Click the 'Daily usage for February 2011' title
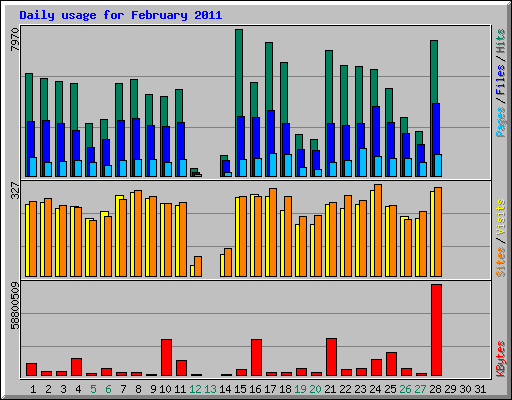This screenshot has height=400, width=512. 121,15
